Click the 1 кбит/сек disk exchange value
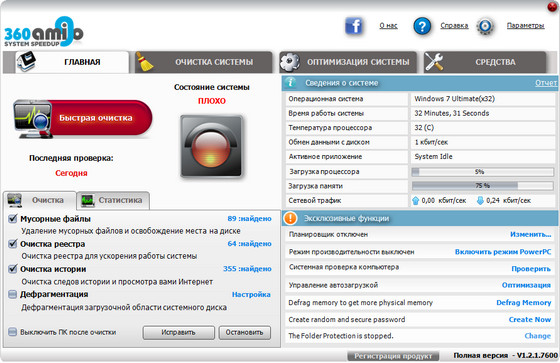Viewport: 560px width, 363px height. [431, 142]
